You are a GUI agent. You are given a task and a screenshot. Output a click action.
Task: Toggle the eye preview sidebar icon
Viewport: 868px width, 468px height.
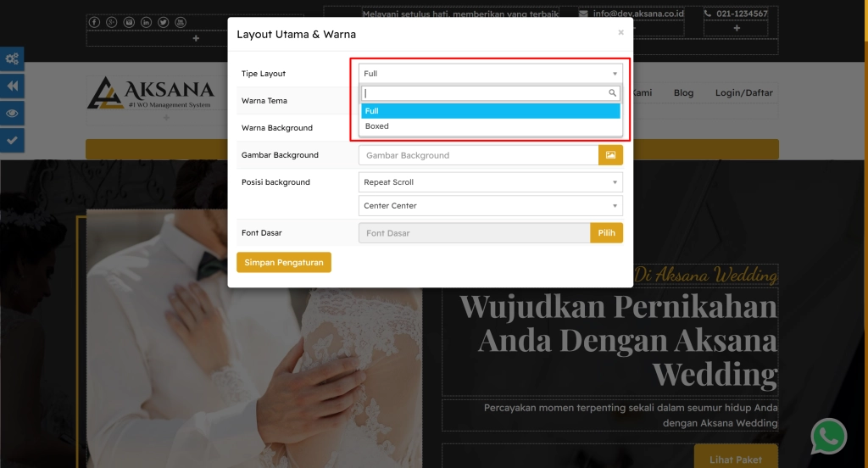[x=12, y=113]
